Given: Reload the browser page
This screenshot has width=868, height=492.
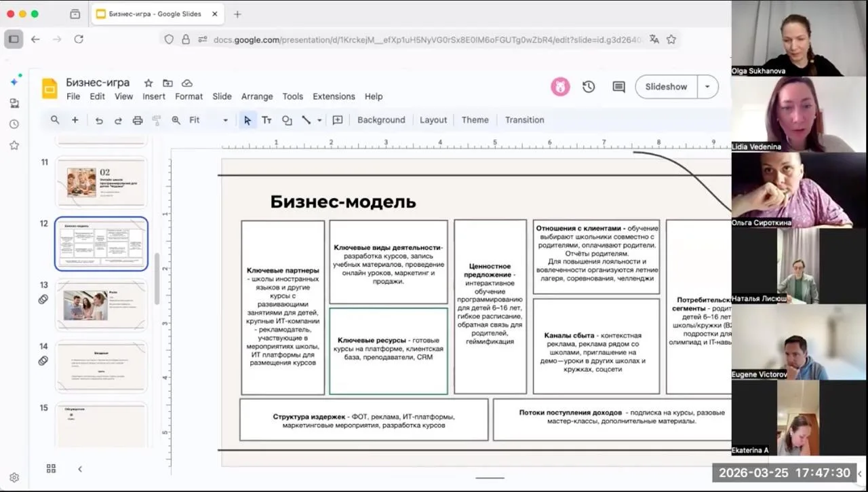Looking at the screenshot, I should pos(79,39).
